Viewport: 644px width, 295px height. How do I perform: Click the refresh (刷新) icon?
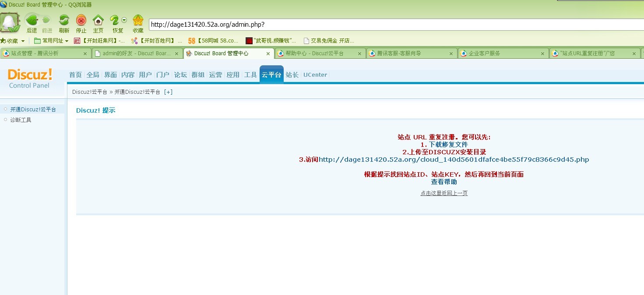(64, 21)
